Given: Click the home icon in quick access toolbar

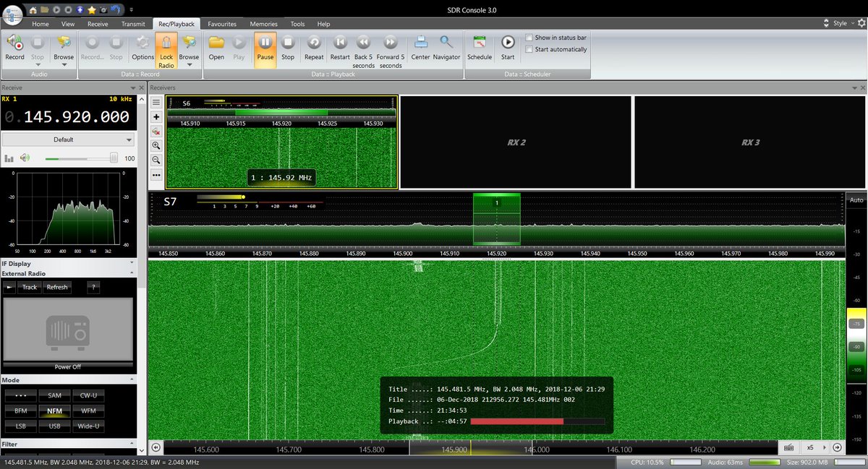Looking at the screenshot, I should coord(33,10).
